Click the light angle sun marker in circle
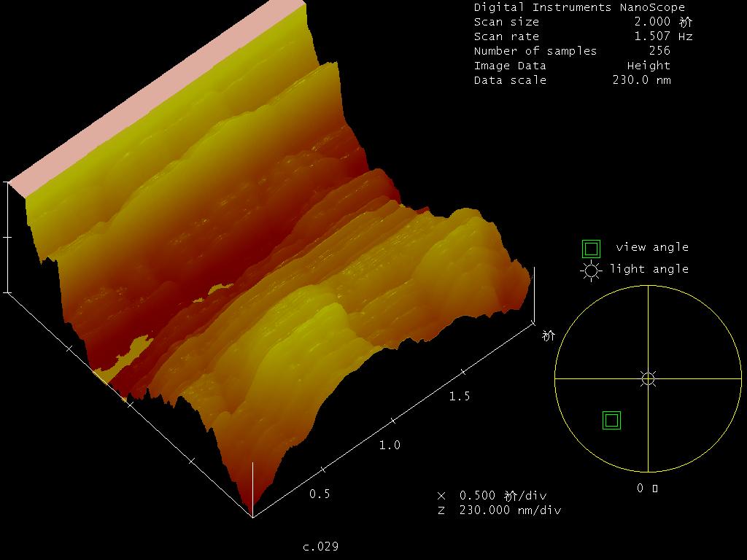The height and width of the screenshot is (560, 747). click(648, 378)
